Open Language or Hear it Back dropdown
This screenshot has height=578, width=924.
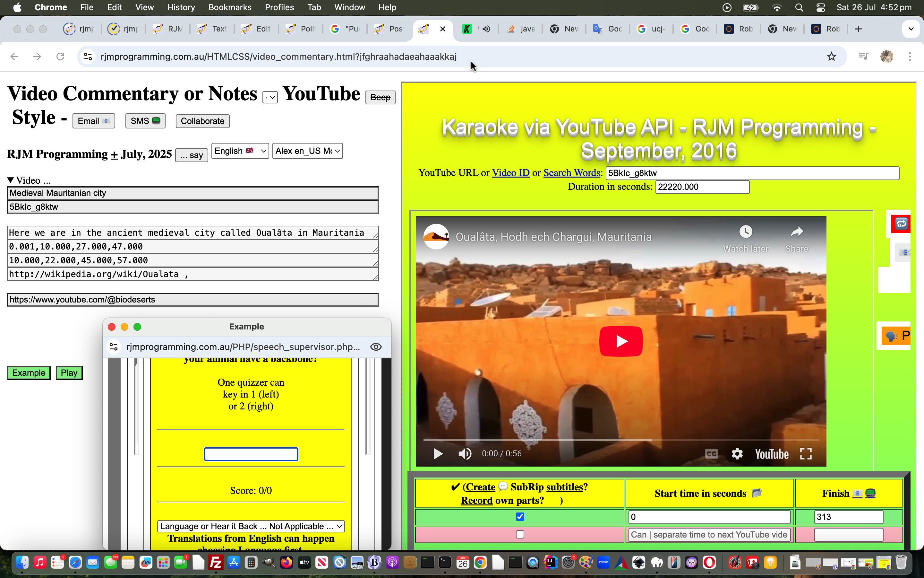(251, 526)
